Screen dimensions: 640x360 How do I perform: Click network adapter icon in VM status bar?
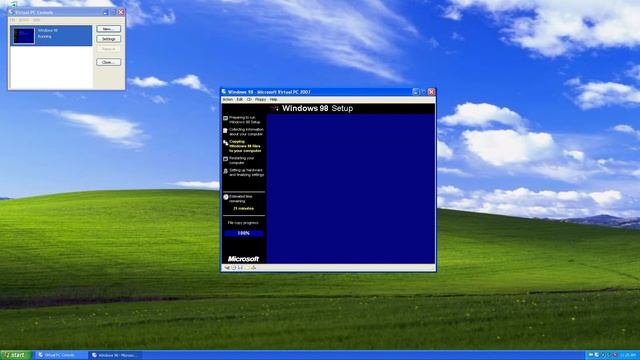coord(253,268)
